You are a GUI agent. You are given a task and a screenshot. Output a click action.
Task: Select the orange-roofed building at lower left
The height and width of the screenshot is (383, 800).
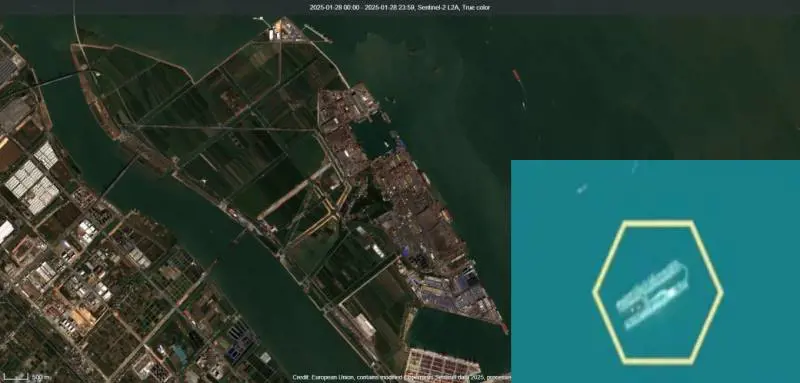pyautogui.click(x=83, y=318)
